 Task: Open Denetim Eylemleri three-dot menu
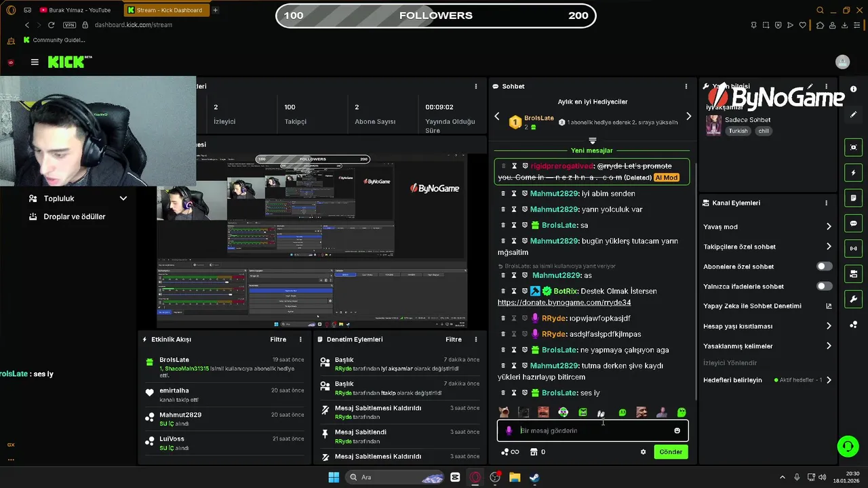475,340
